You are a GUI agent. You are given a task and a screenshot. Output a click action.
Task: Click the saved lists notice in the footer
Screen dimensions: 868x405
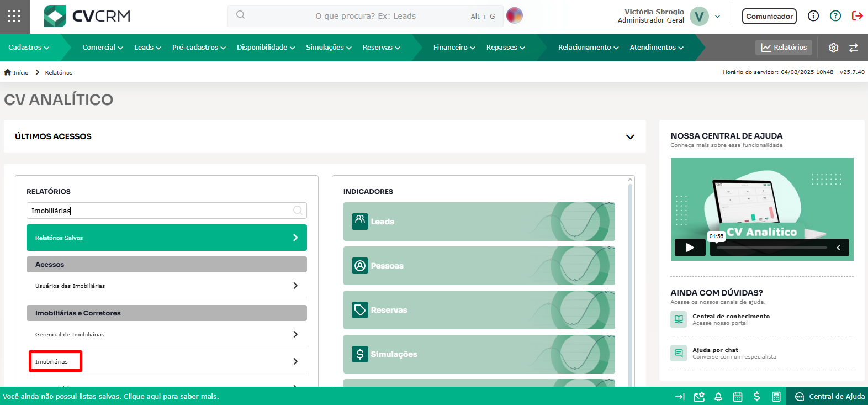pyautogui.click(x=111, y=397)
